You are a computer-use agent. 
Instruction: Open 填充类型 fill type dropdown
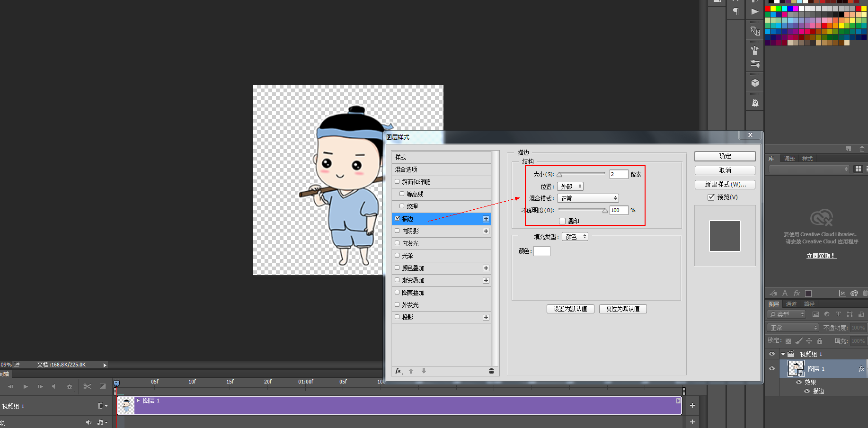575,237
